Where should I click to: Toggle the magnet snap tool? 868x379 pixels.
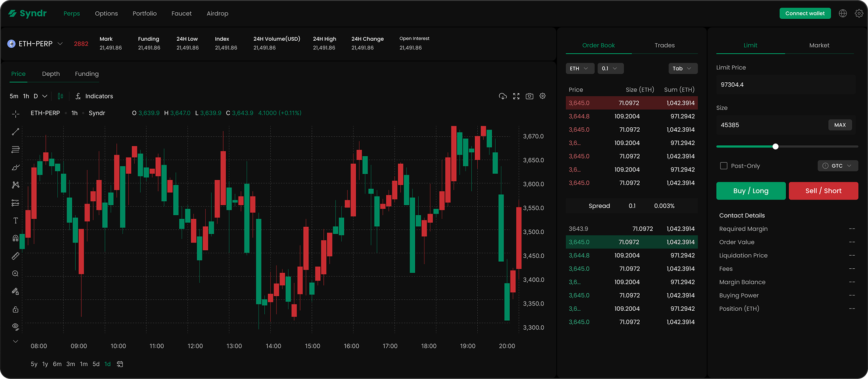[15, 238]
